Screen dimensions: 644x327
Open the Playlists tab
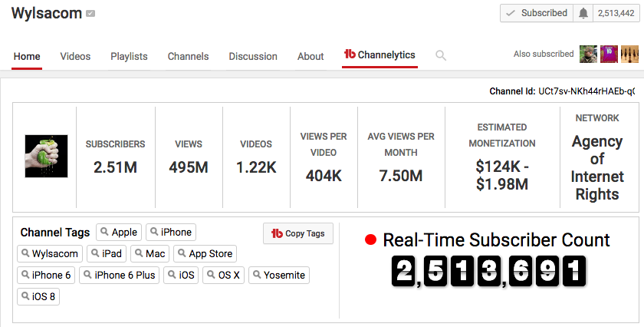click(x=129, y=56)
